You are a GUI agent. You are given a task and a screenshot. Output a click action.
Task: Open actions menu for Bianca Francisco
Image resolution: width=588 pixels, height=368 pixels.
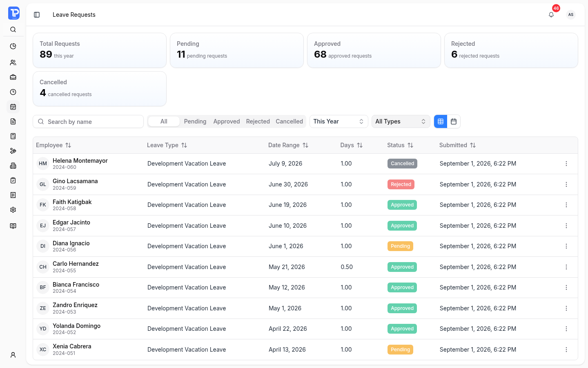click(566, 287)
